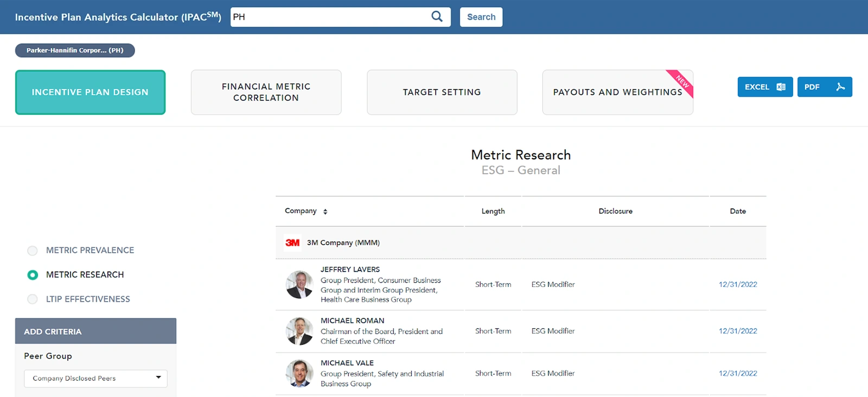Click the magnifying glass search icon
Screen dimensions: 868x397
(437, 17)
